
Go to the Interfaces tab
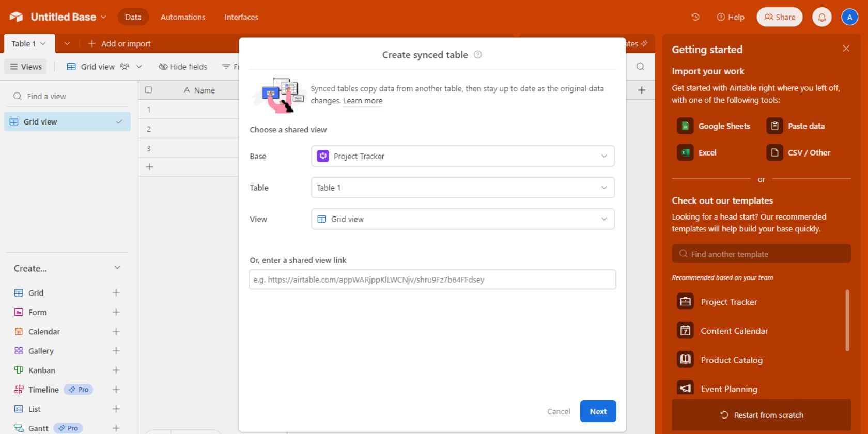[241, 17]
